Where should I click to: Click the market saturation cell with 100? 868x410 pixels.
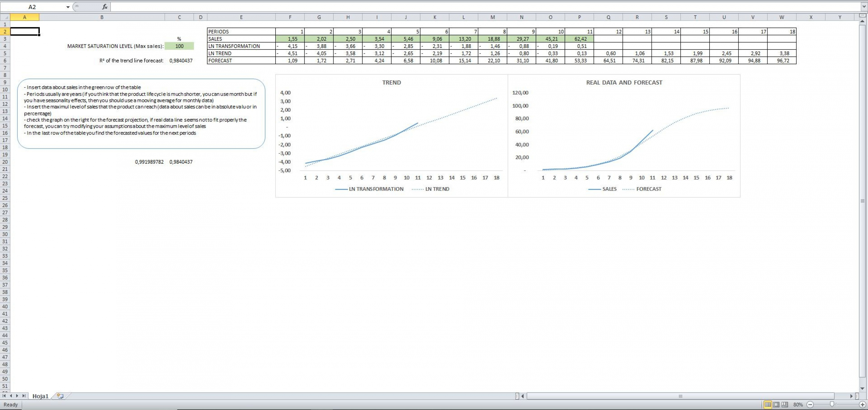(x=179, y=46)
